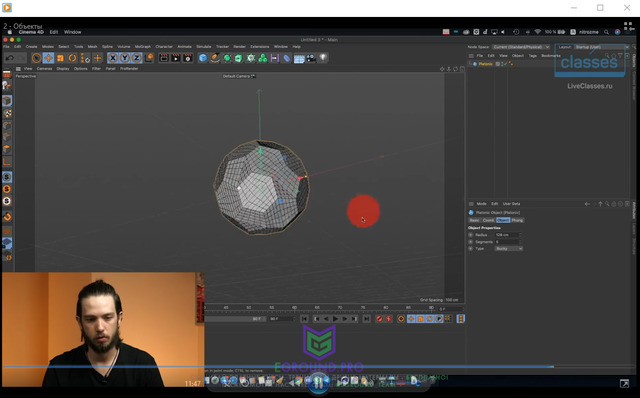
Task: Switch to the Coord. attributes tab
Action: coord(488,220)
